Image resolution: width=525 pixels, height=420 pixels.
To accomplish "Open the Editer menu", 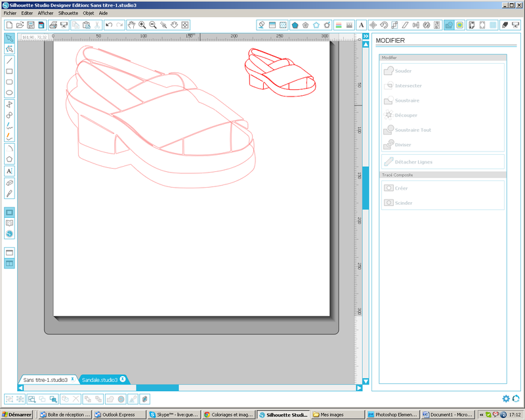I will click(27, 13).
